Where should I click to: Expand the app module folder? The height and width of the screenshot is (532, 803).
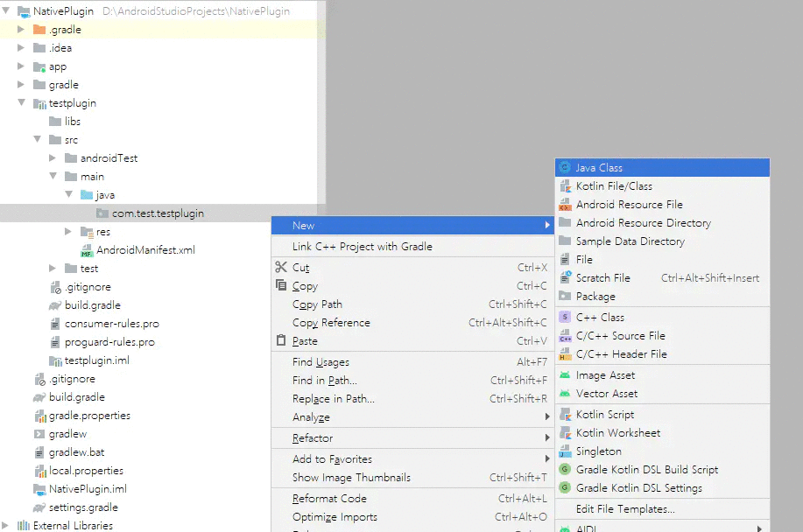pos(22,66)
